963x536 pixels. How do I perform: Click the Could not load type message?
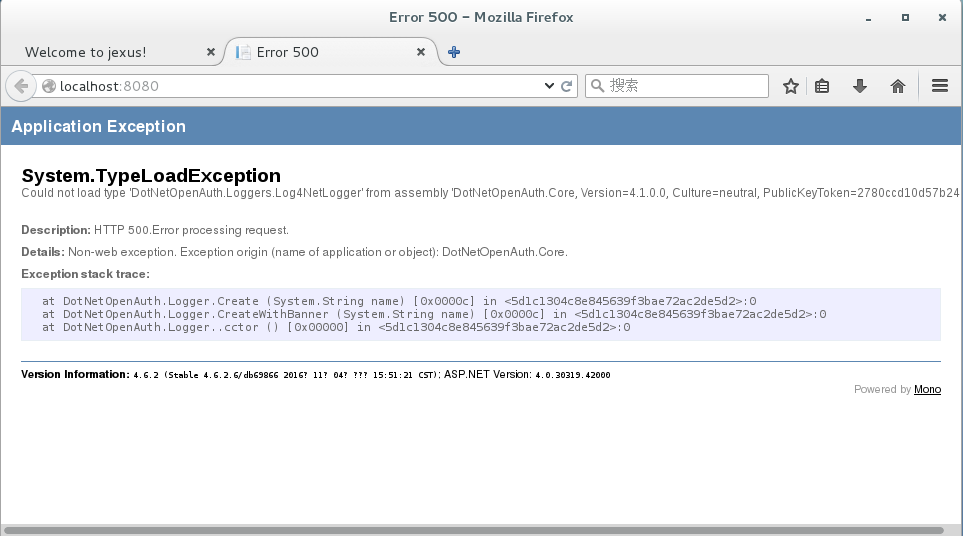[x=490, y=193]
